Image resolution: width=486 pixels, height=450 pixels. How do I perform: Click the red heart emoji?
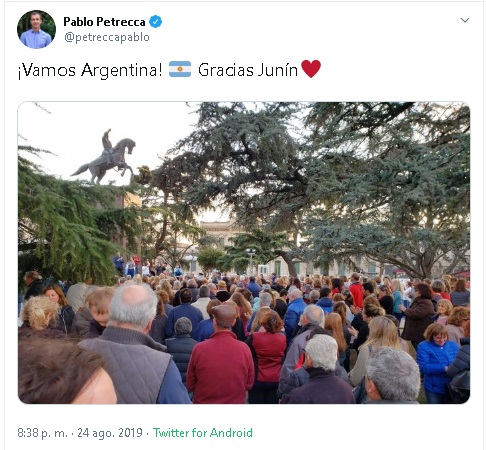311,69
